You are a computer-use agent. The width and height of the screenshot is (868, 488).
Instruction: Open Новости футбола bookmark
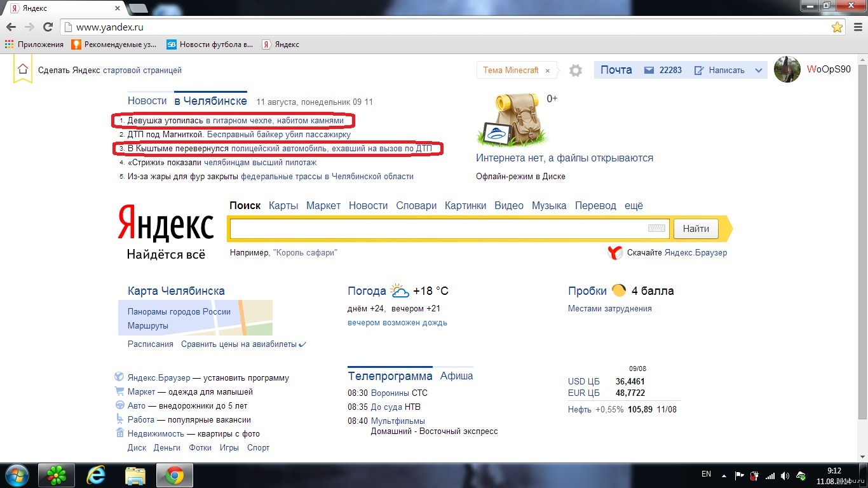point(210,44)
